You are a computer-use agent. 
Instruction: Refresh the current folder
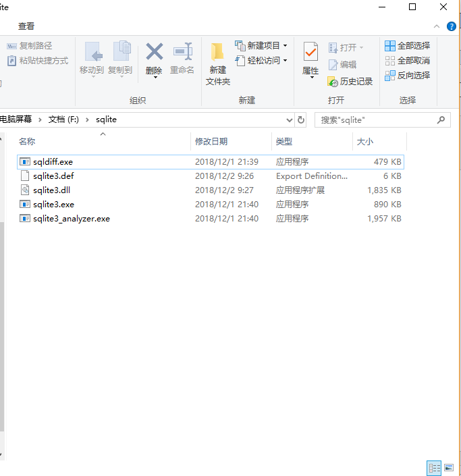(301, 120)
